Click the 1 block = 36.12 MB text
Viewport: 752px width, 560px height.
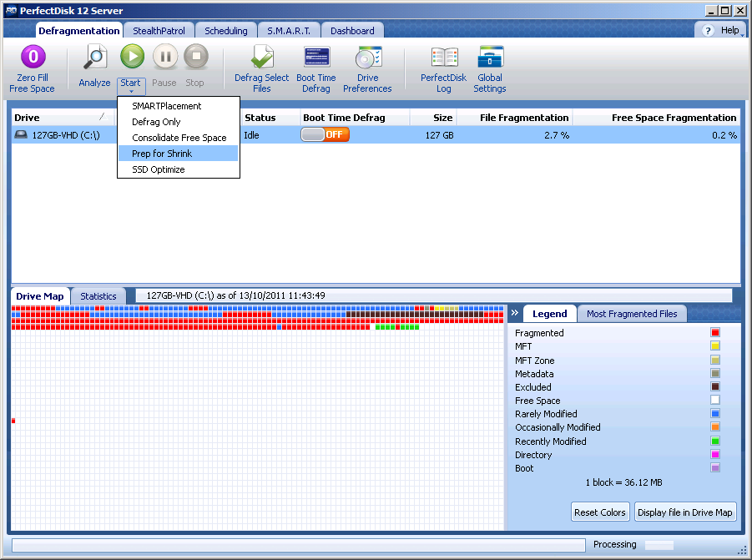tap(623, 482)
